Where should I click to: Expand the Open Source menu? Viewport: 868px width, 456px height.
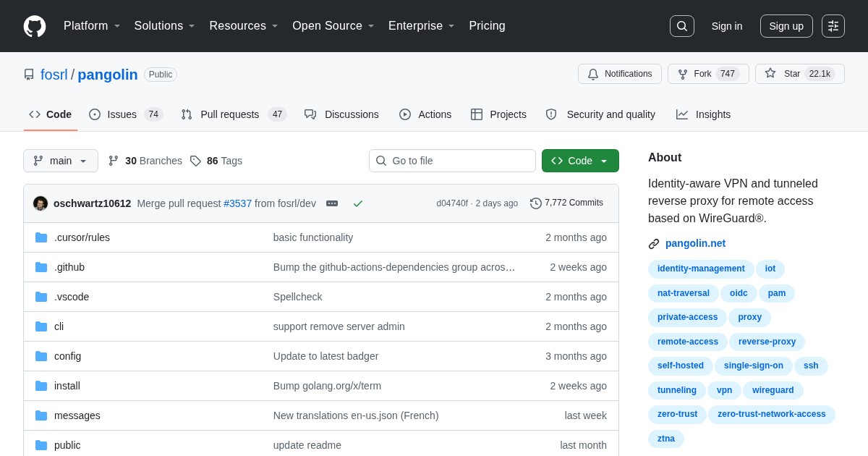333,26
